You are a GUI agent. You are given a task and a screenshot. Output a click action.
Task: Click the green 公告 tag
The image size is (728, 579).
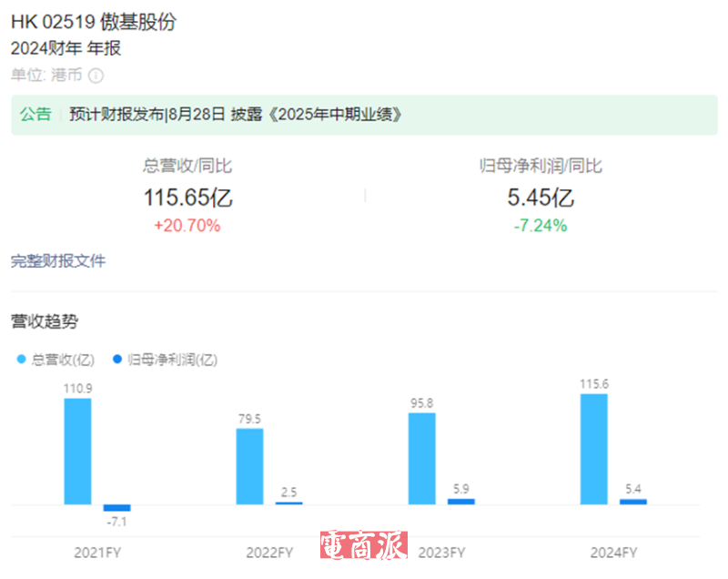(x=36, y=115)
